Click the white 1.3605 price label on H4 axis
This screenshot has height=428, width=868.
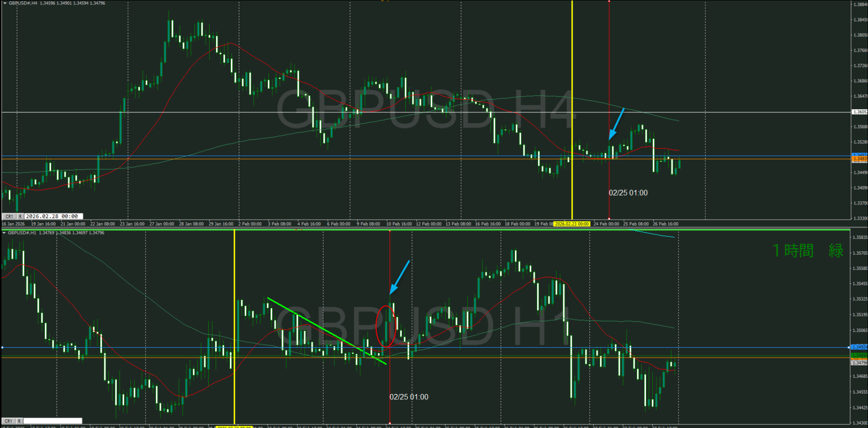(x=859, y=112)
